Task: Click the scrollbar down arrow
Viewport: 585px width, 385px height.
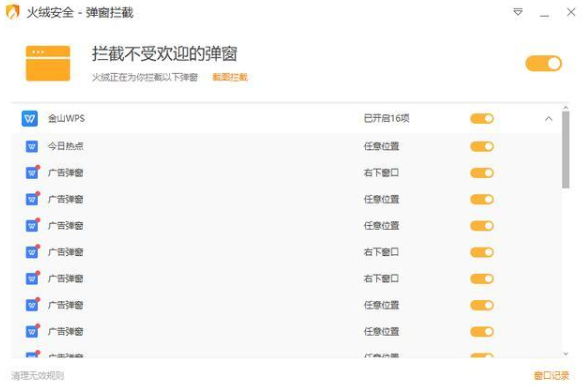Action: click(x=566, y=353)
